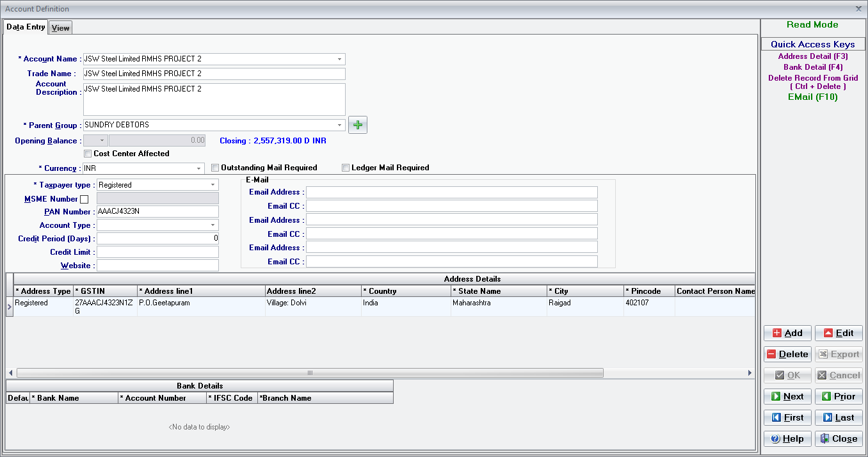Image resolution: width=868 pixels, height=457 pixels.
Task: Click the Website input field
Action: tap(157, 266)
